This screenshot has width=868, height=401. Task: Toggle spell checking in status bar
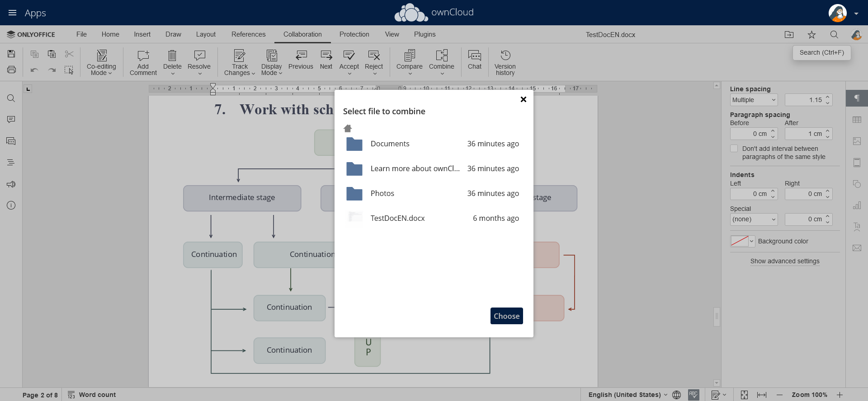click(693, 395)
